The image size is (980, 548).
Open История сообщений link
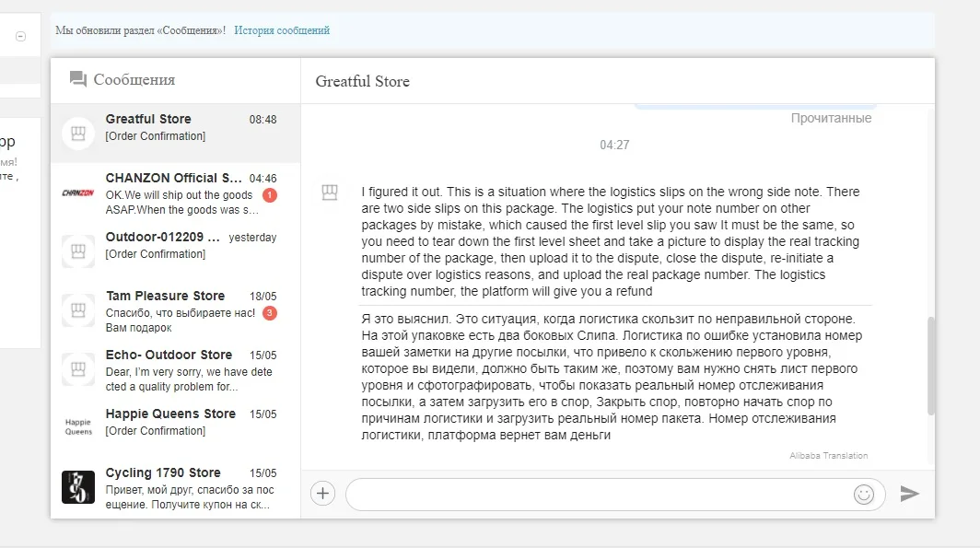click(x=282, y=30)
